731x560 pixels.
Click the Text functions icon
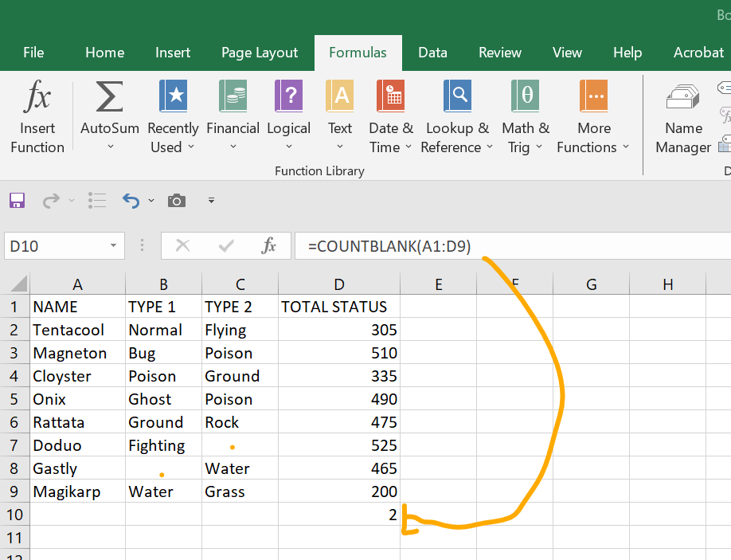(x=339, y=96)
